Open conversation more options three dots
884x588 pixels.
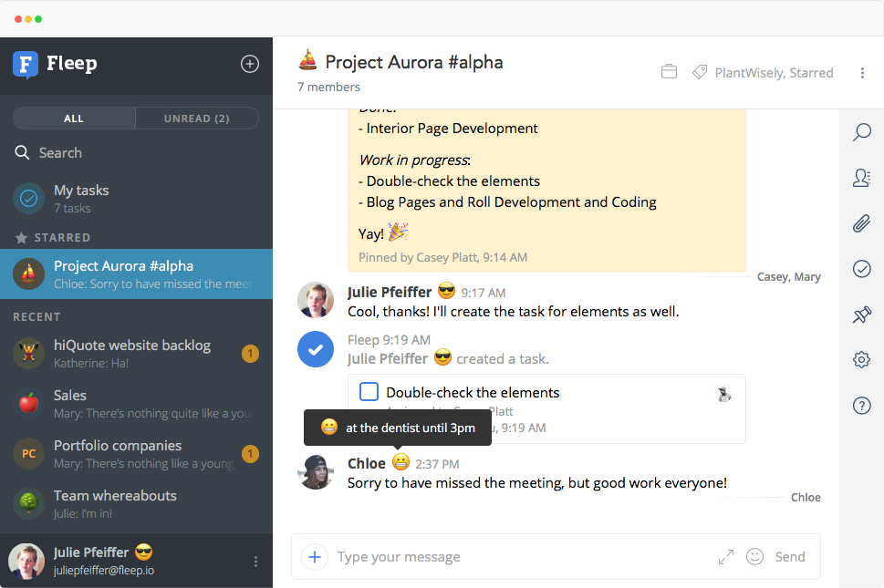point(862,73)
